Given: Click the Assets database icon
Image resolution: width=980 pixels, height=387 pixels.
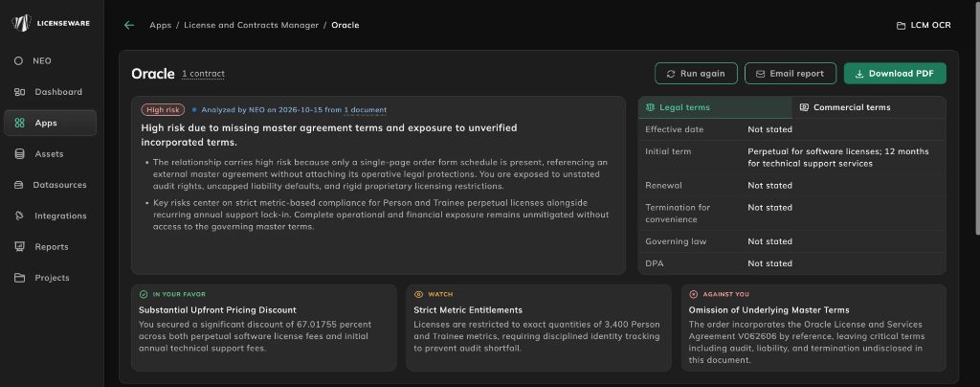Looking at the screenshot, I should click(x=19, y=154).
